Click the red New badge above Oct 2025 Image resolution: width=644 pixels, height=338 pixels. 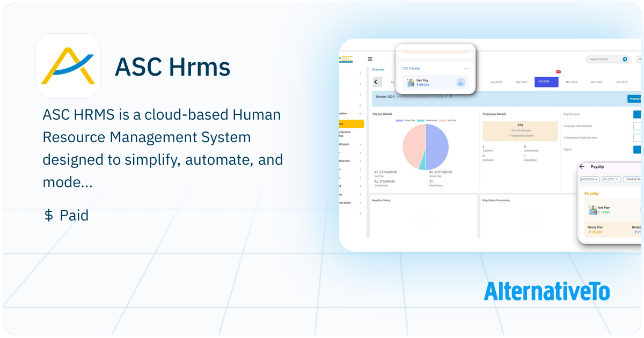[x=558, y=72]
